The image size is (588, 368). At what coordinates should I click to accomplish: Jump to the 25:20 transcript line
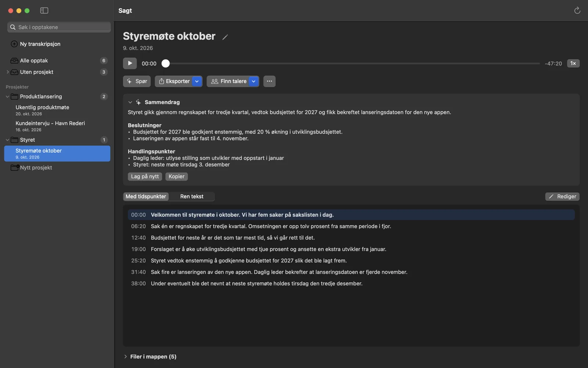[x=351, y=261]
